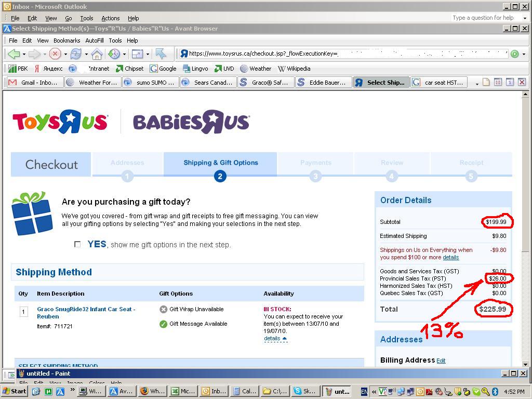Open the Avant Browser Bookmarks menu
The width and height of the screenshot is (532, 399).
[67, 41]
